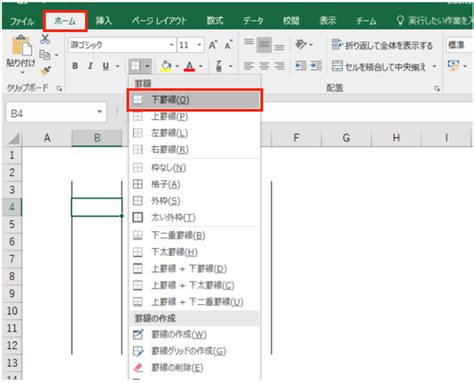The image size is (474, 383).
Task: Center text horizontally
Action: [x=264, y=66]
